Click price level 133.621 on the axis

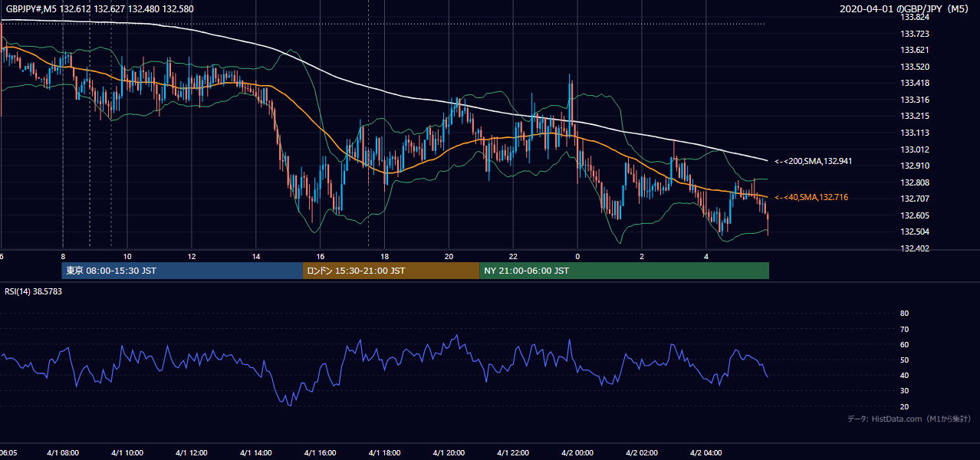tap(915, 50)
